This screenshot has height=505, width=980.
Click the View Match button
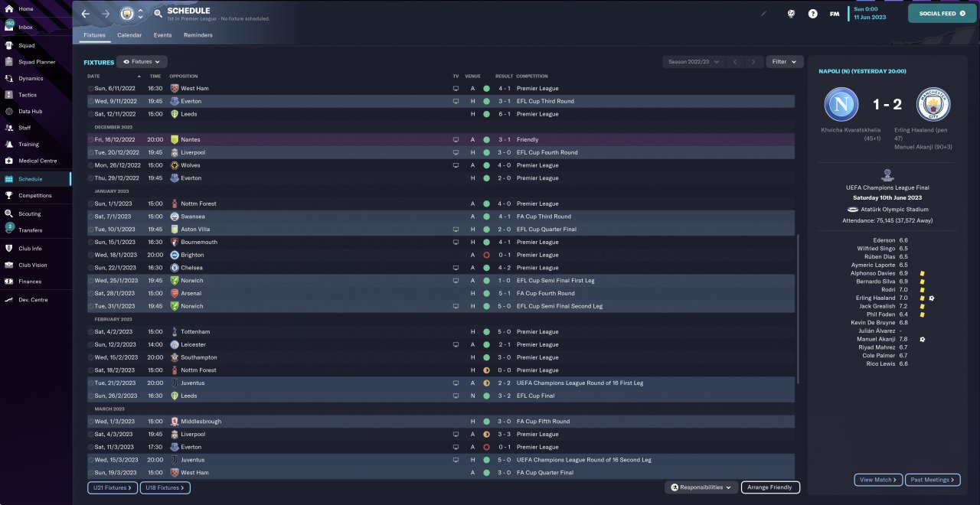[878, 480]
